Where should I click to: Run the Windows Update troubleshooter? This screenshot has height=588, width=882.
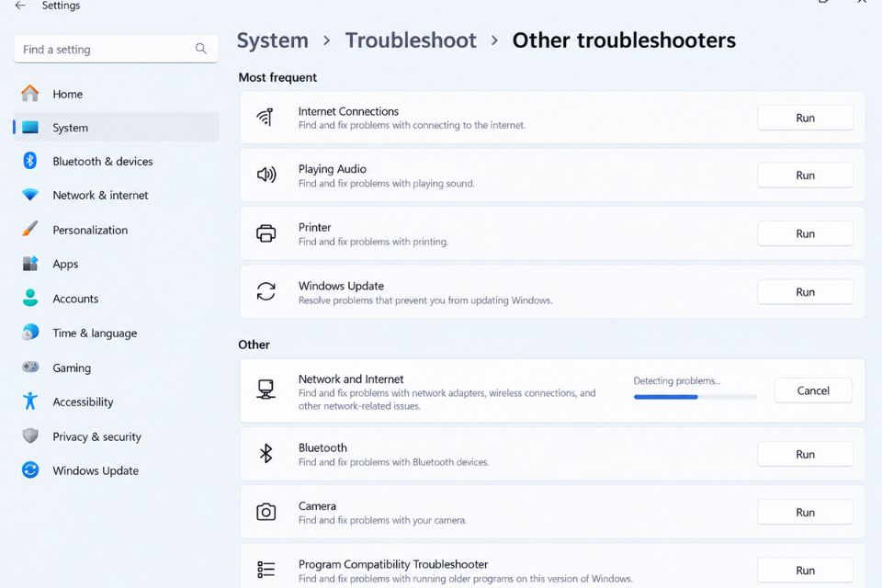tap(805, 291)
